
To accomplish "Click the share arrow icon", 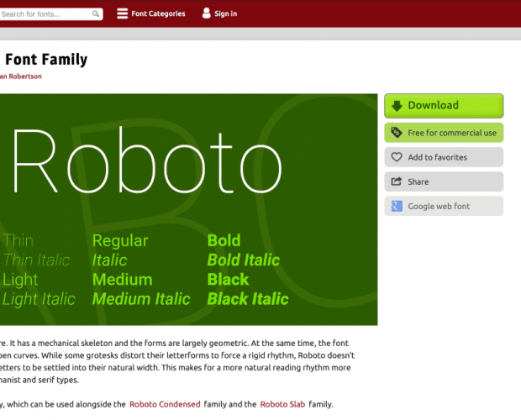I will click(x=397, y=181).
